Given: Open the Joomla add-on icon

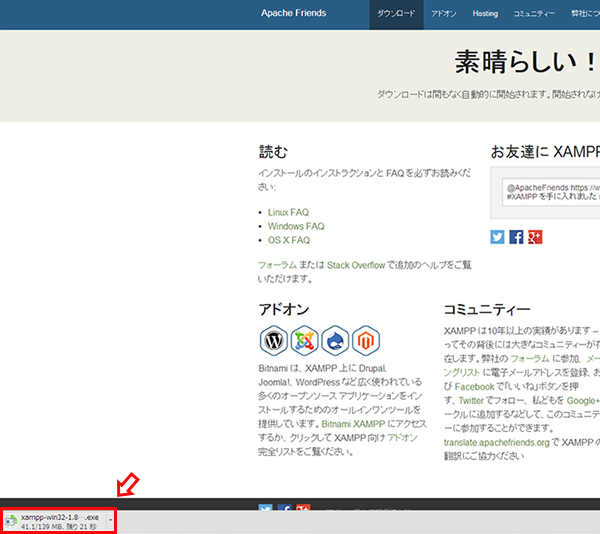Looking at the screenshot, I should pyautogui.click(x=305, y=340).
